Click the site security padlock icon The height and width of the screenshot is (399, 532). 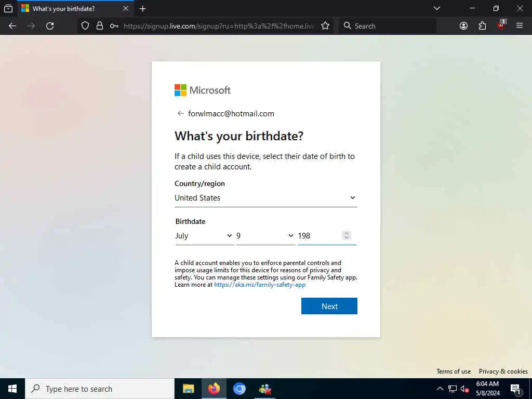(x=99, y=26)
